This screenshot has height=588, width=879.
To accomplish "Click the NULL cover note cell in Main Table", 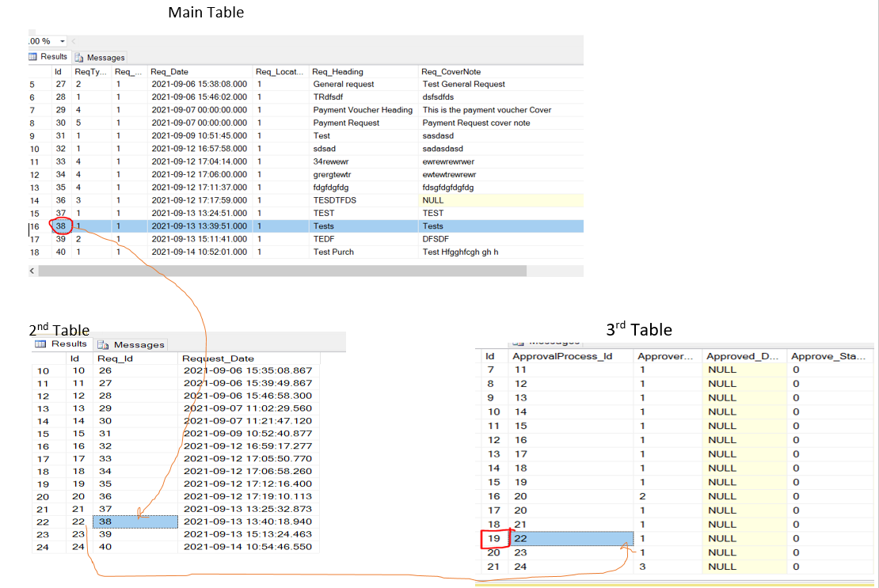I will [x=501, y=200].
